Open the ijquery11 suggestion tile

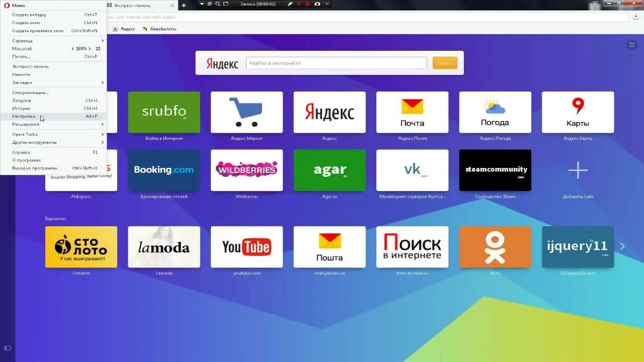pos(578,247)
